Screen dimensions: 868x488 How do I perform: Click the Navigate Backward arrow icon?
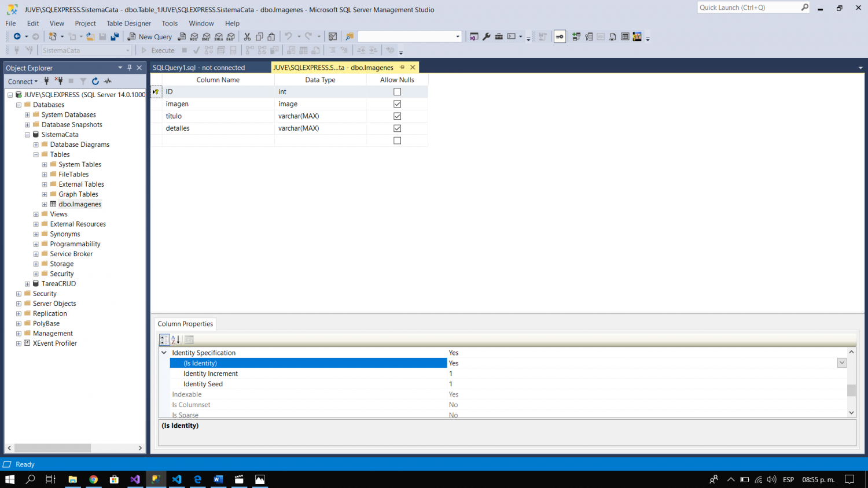(17, 36)
